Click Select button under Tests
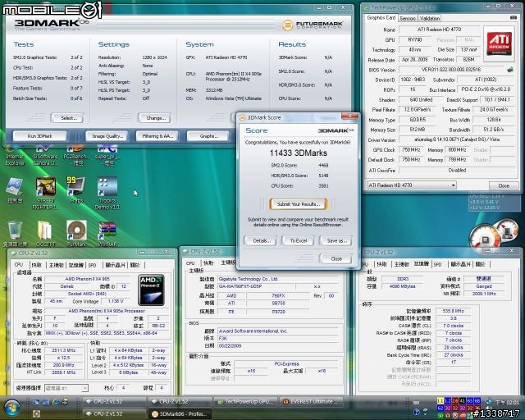Screen dimensions: 525x420 click(67, 118)
